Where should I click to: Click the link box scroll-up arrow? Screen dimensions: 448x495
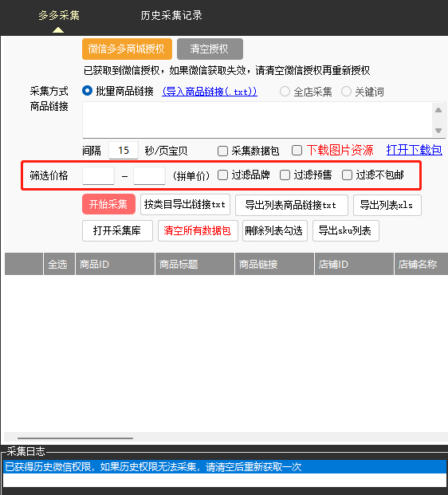click(438, 110)
